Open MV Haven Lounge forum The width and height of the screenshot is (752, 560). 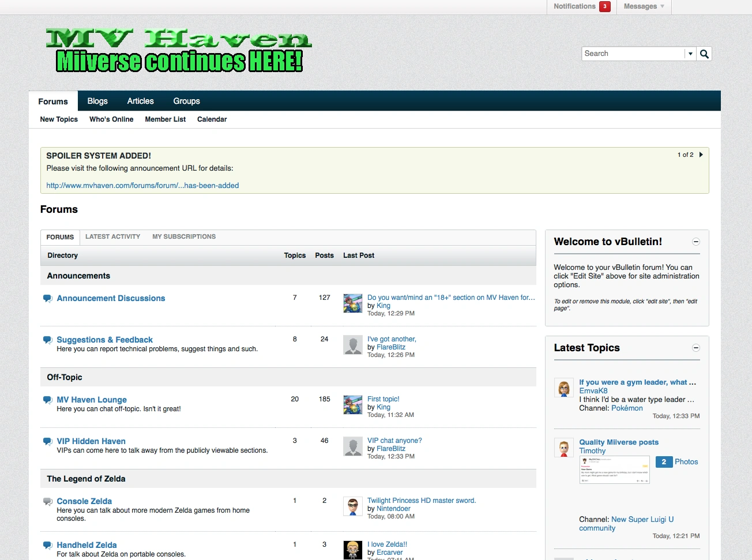pyautogui.click(x=92, y=400)
